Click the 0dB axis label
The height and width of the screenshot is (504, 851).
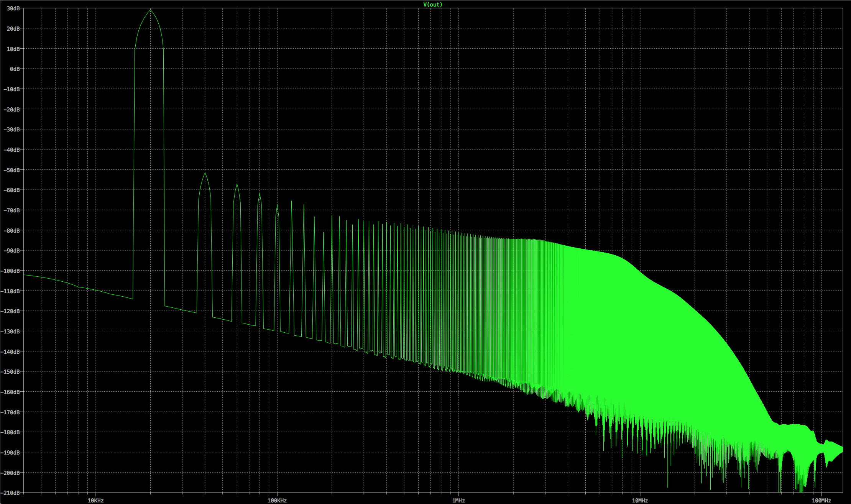[x=15, y=69]
